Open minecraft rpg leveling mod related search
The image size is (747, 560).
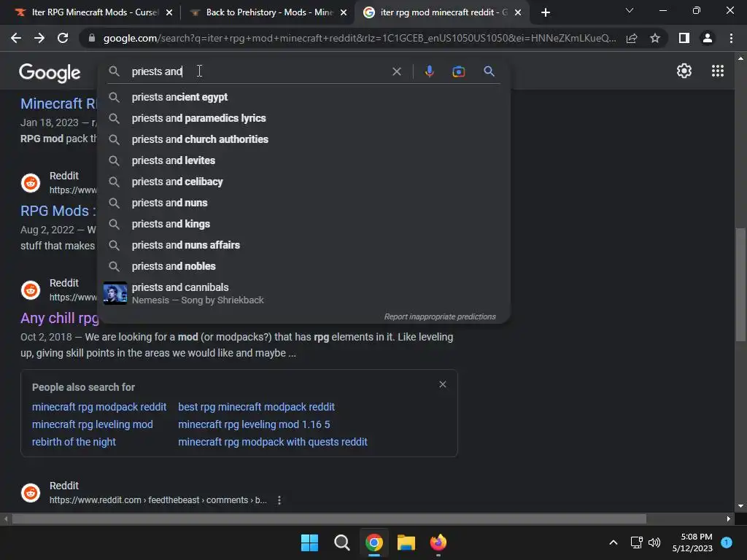point(93,424)
